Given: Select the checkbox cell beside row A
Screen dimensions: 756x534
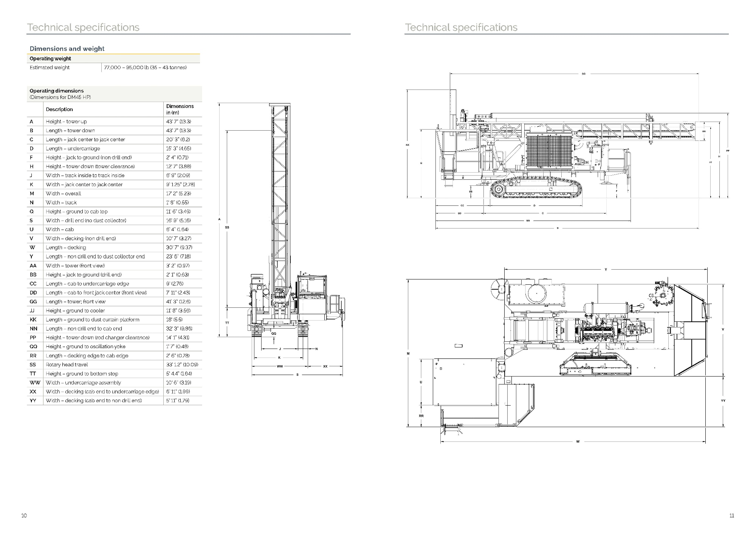Looking at the screenshot, I should (x=34, y=121).
